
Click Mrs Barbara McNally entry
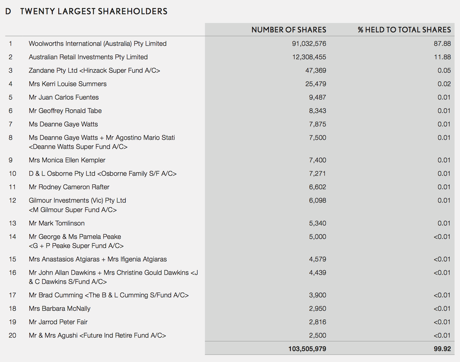pyautogui.click(x=59, y=308)
